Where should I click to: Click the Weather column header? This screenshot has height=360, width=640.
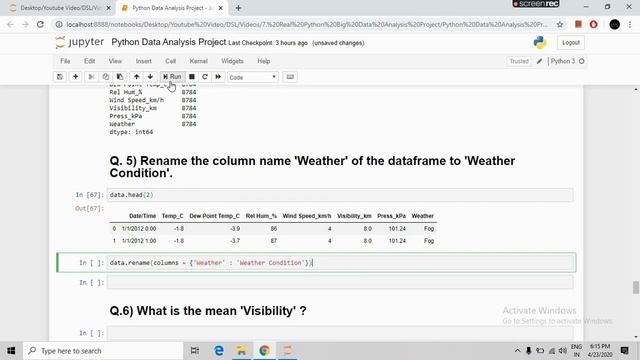click(x=422, y=216)
